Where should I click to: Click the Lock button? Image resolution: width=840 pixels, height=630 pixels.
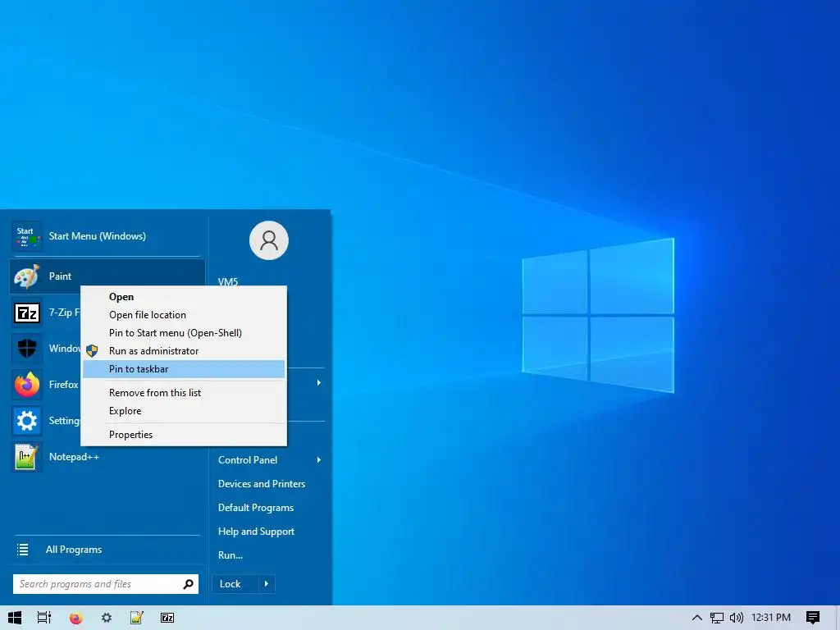235,584
